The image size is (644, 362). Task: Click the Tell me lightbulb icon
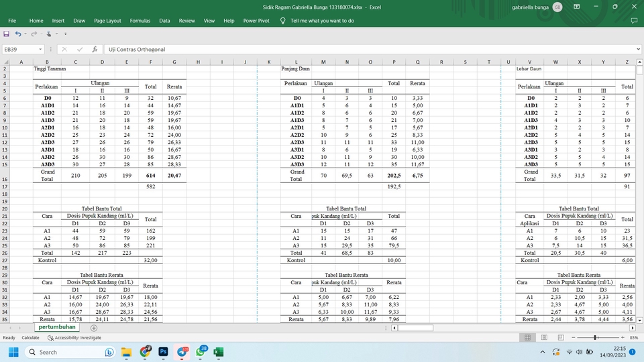pos(282,21)
